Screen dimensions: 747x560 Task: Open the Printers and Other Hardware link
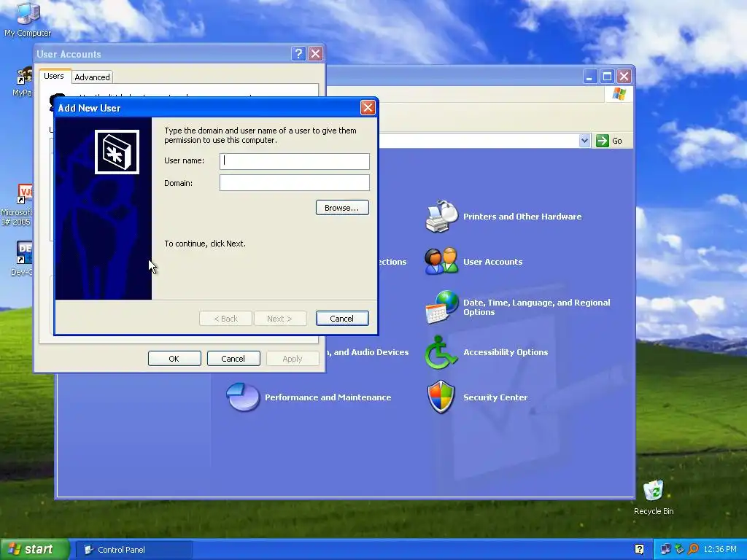click(x=522, y=217)
